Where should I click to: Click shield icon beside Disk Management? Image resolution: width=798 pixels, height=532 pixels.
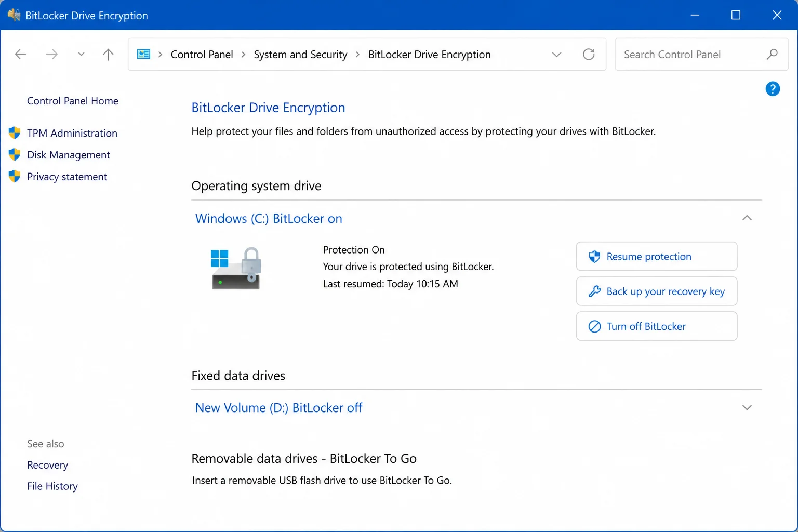15,155
